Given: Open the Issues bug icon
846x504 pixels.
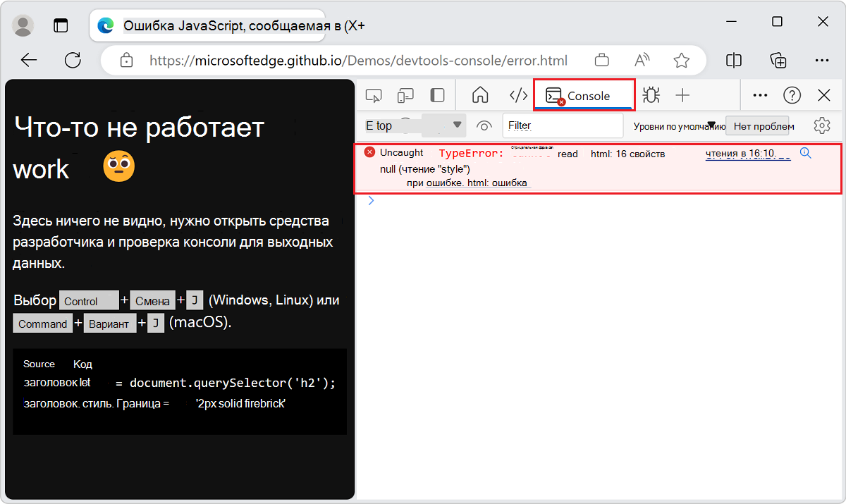Looking at the screenshot, I should click(651, 94).
